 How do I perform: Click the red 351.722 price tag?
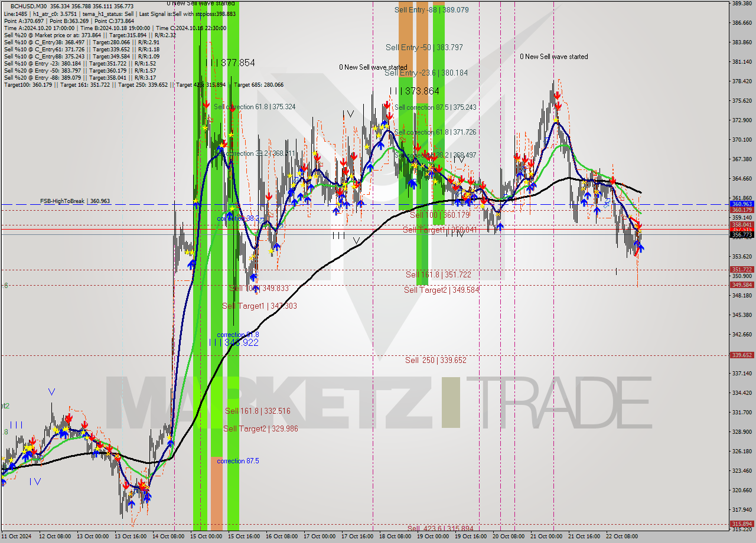click(742, 269)
